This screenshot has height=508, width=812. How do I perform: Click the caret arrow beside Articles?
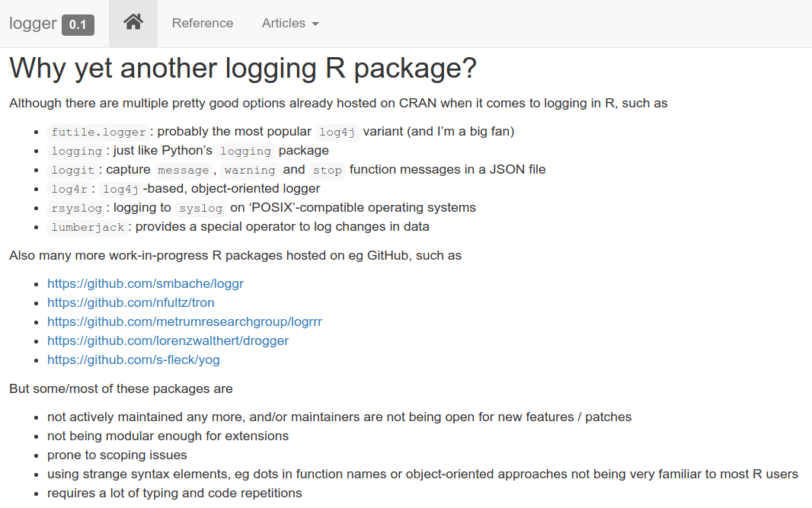pos(315,24)
